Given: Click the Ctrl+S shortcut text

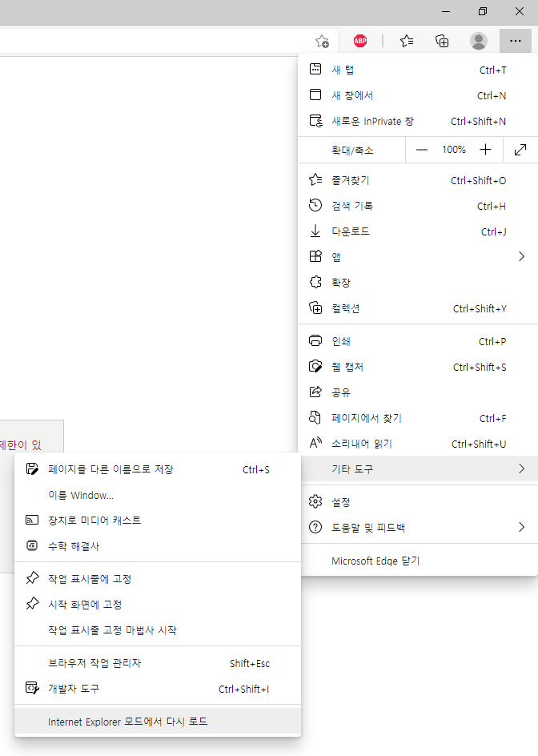Looking at the screenshot, I should (256, 469).
